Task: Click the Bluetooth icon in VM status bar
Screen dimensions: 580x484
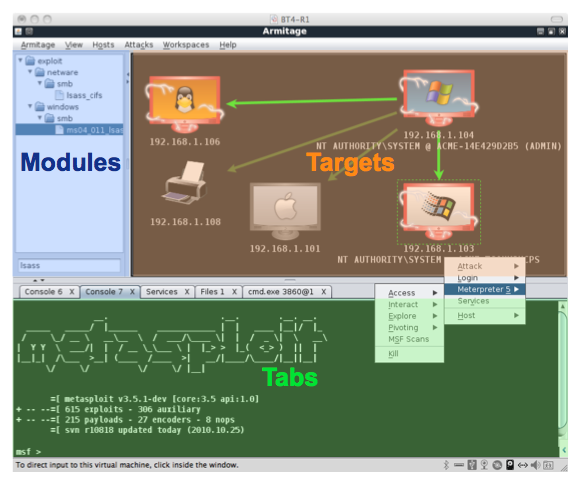Action: point(446,465)
